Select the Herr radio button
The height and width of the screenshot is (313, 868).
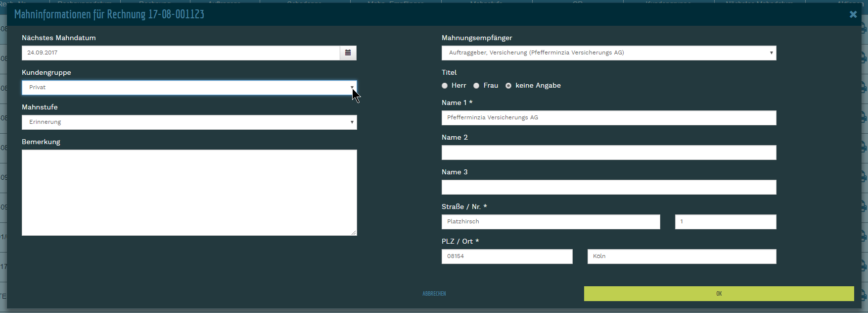(x=445, y=86)
